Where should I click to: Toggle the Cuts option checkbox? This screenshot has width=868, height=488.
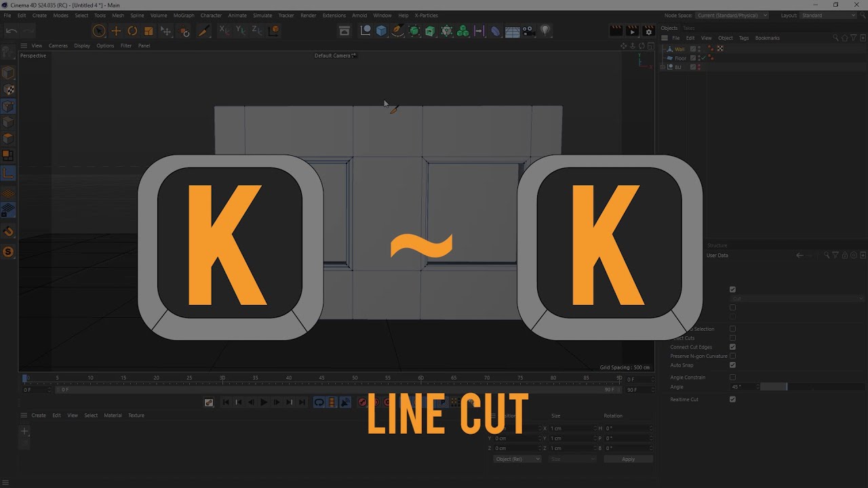pos(732,338)
